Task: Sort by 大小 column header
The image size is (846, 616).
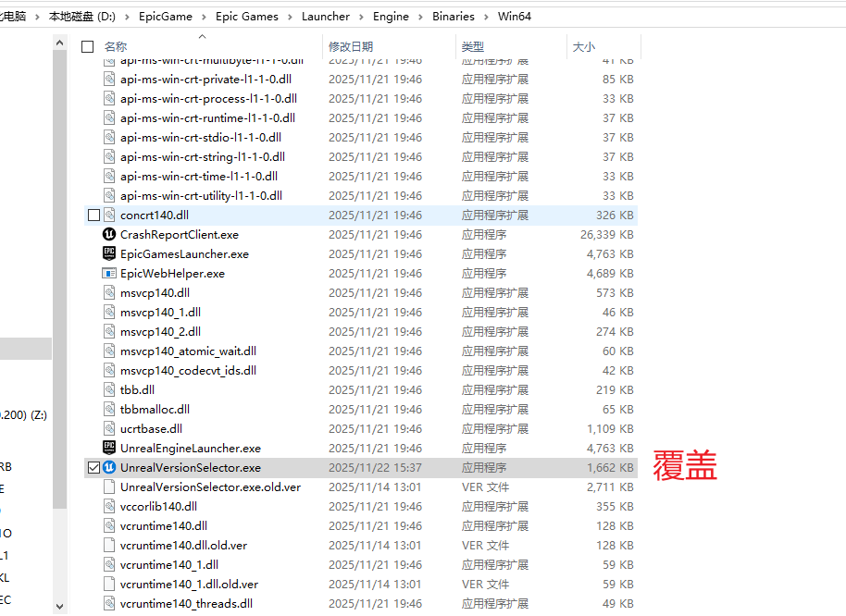Action: point(584,47)
